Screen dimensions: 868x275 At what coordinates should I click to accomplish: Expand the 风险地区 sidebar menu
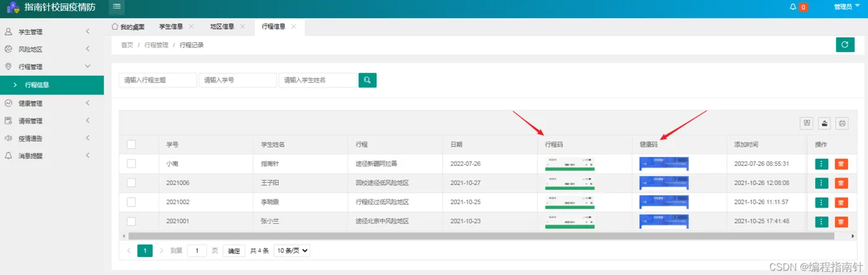pyautogui.click(x=51, y=49)
